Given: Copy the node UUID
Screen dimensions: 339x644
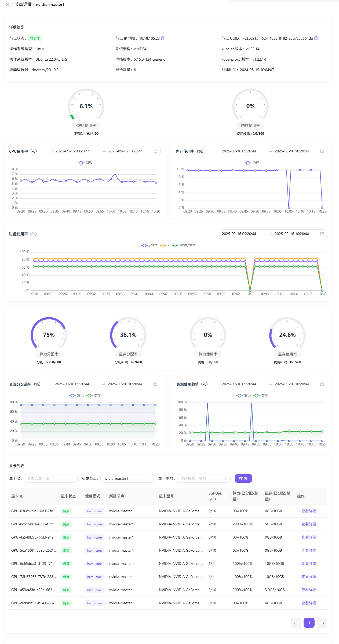Looking at the screenshot, I should click(x=316, y=38).
